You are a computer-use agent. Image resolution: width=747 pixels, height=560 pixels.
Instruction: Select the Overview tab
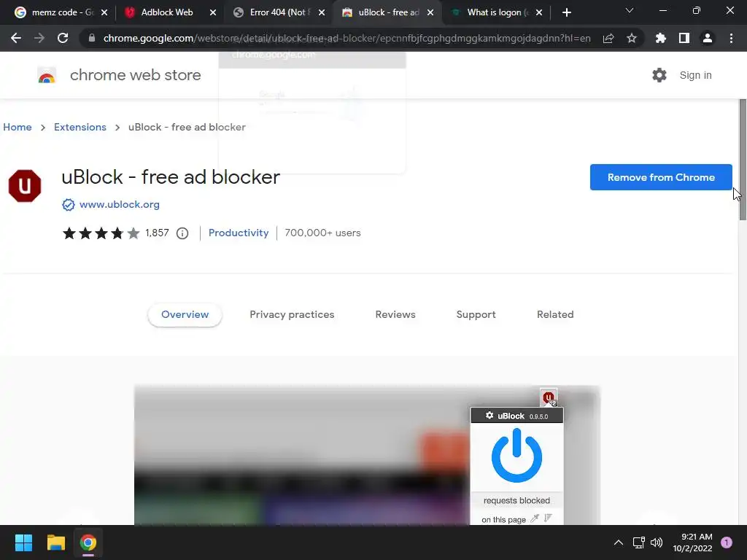pyautogui.click(x=185, y=315)
